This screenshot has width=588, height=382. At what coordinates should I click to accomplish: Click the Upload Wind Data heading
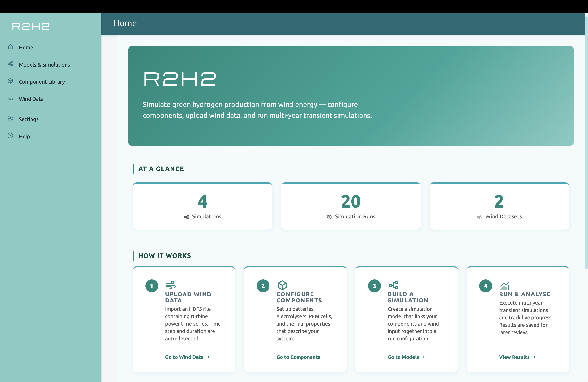pyautogui.click(x=188, y=297)
